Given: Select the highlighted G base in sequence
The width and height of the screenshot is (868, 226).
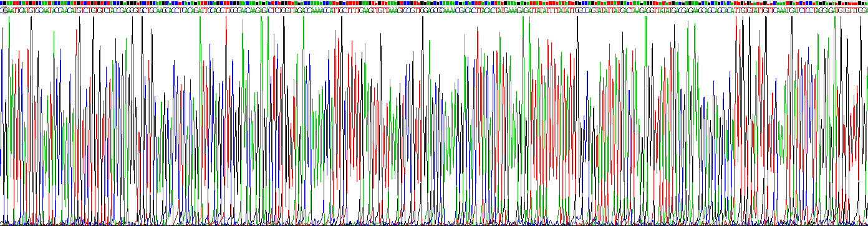Looking at the screenshot, I should 5,11.
